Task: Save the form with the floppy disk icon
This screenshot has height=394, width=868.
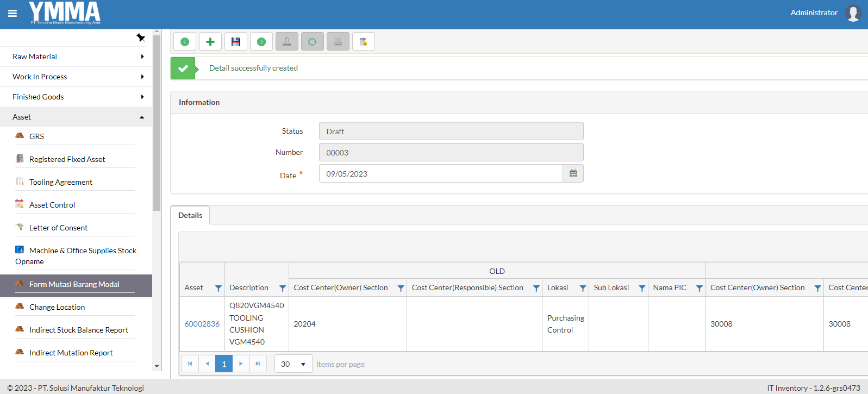Action: point(236,42)
